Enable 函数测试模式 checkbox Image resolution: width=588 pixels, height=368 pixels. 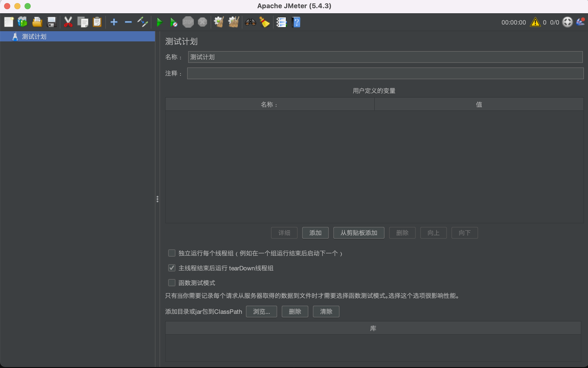point(172,283)
